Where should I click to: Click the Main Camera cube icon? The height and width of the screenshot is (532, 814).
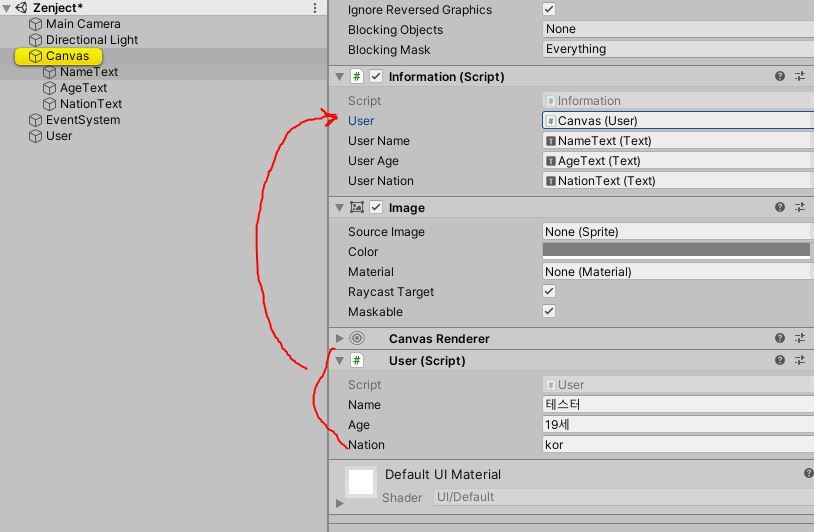coord(35,24)
